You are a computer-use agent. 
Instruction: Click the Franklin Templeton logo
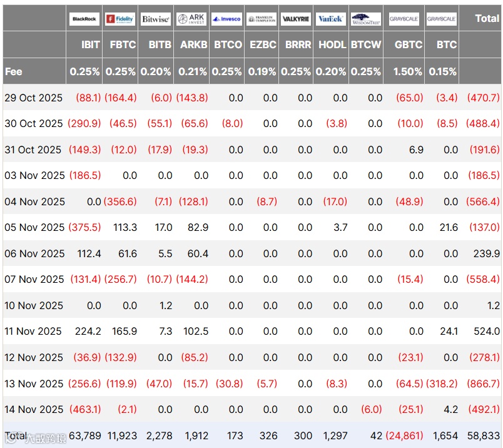point(262,19)
